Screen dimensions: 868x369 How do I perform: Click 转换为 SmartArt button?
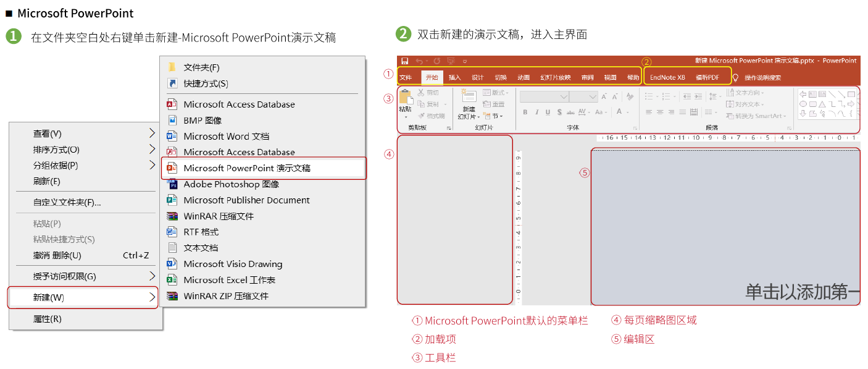(756, 116)
